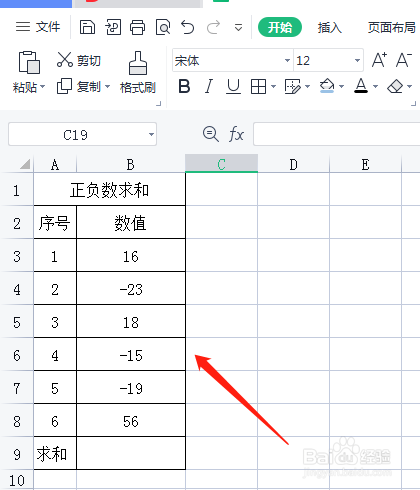The width and height of the screenshot is (420, 490).
Task: Click the Save icon
Action: pos(87,27)
